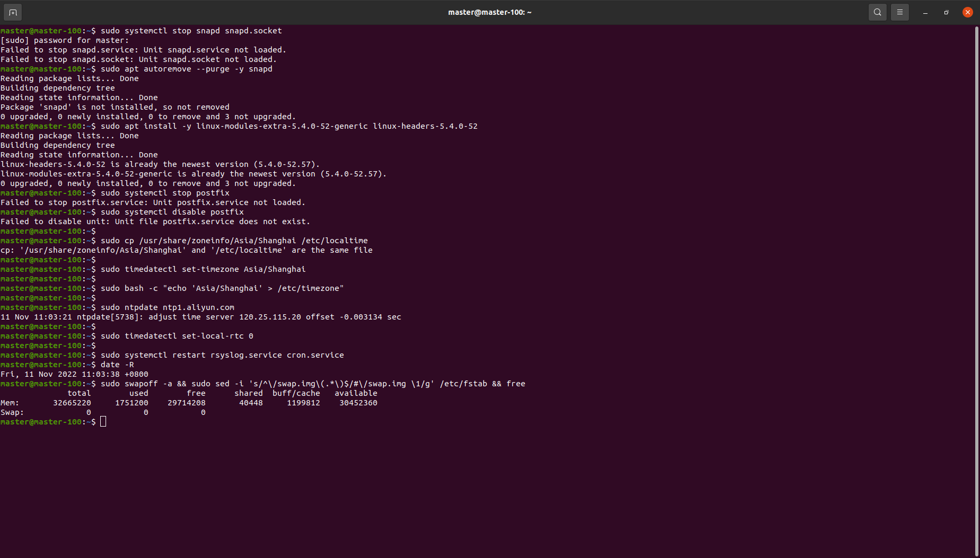The width and height of the screenshot is (980, 558).
Task: Click 'linux-headers-5.4.0-52 is already the newest version' line
Action: tap(160, 164)
